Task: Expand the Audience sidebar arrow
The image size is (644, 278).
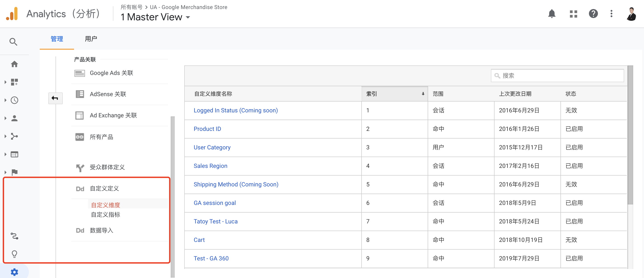Action: pos(5,118)
